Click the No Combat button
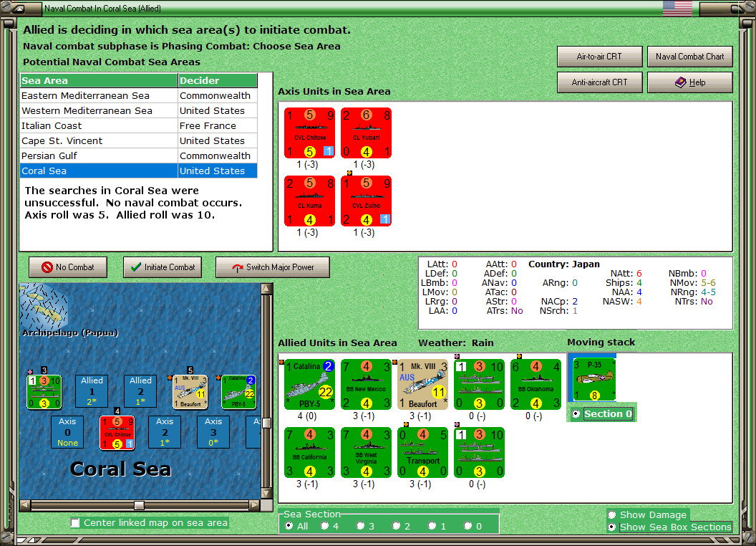Image resolution: width=756 pixels, height=546 pixels. click(68, 267)
